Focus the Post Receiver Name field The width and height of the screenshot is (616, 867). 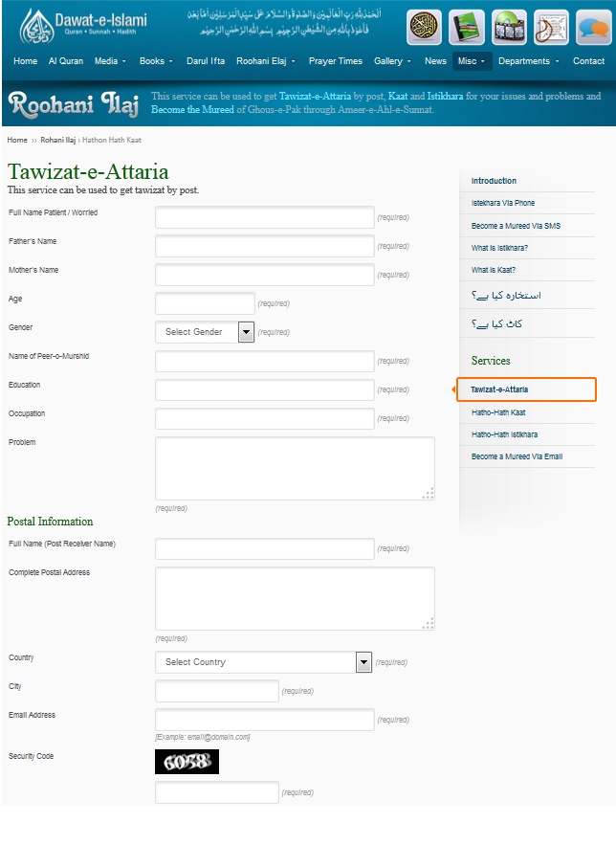point(265,548)
